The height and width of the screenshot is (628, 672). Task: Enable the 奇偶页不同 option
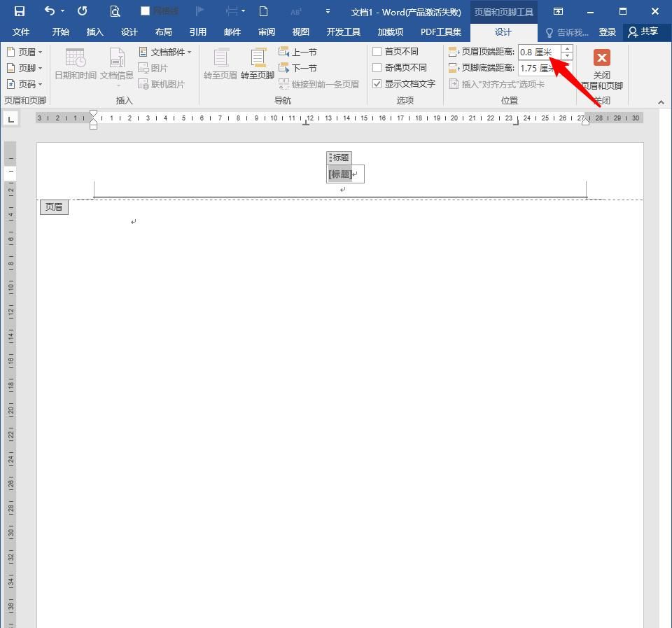pos(377,68)
